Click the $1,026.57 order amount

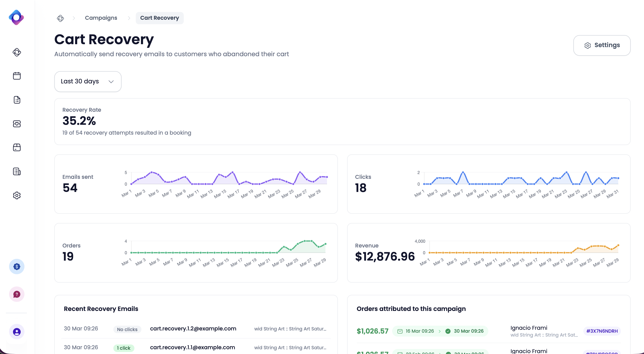(372, 331)
